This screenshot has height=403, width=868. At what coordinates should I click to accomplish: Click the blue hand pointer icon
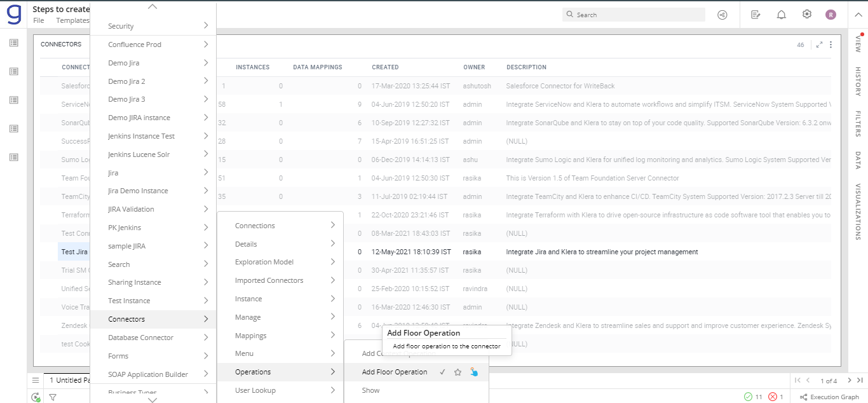[474, 372]
